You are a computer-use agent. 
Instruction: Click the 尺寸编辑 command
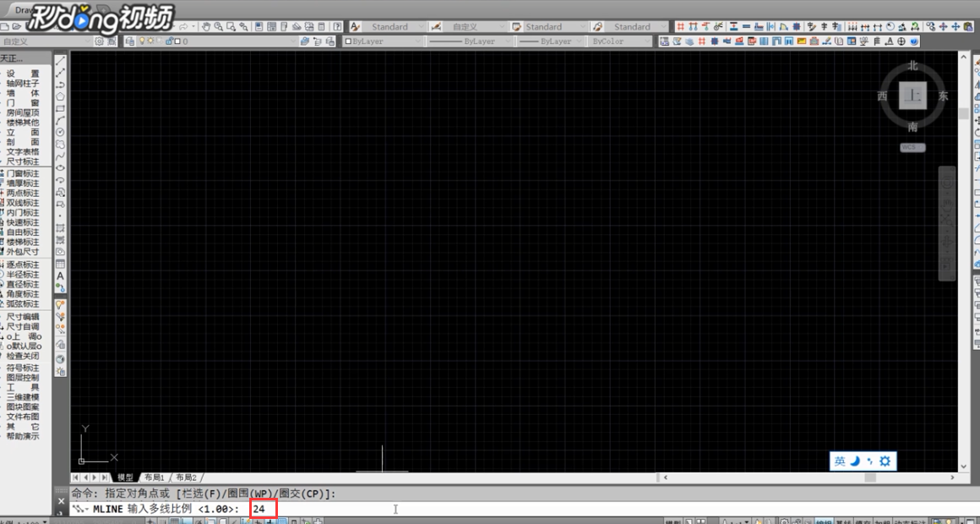pos(23,316)
